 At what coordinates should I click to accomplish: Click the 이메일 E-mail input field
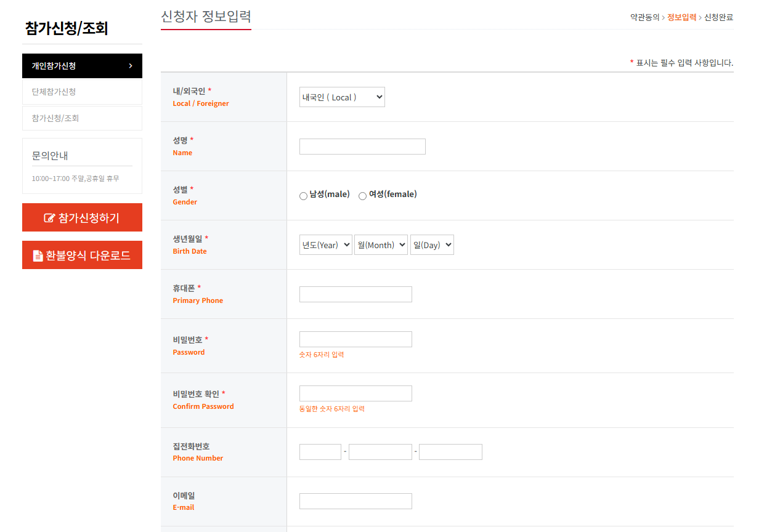click(x=355, y=501)
